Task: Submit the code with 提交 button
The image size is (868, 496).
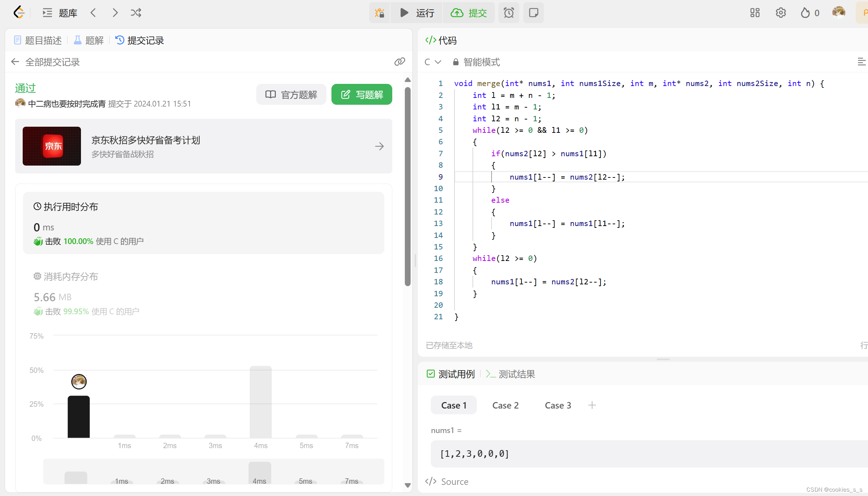Action: (x=469, y=13)
